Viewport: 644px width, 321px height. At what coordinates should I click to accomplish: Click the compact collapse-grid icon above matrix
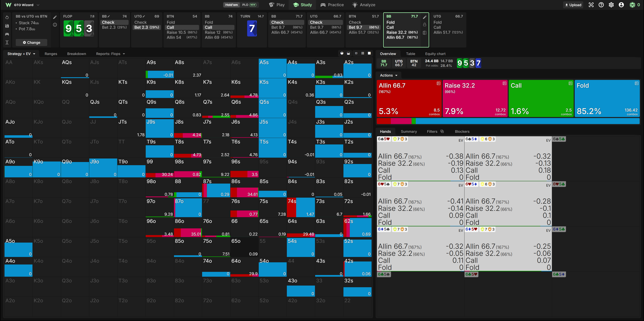point(356,53)
